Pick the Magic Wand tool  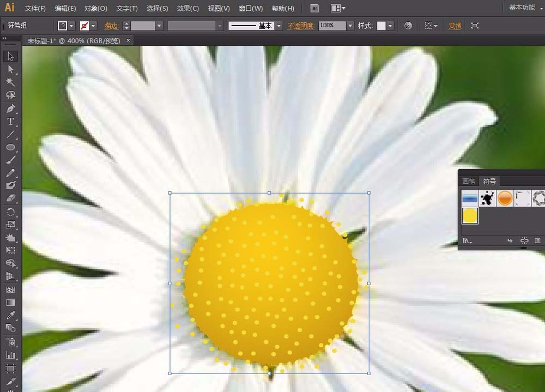[10, 82]
